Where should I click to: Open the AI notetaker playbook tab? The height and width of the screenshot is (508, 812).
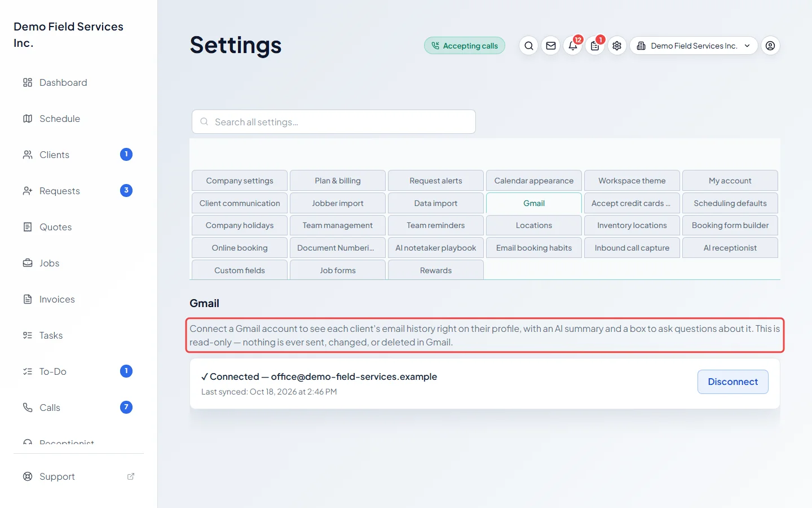click(436, 248)
